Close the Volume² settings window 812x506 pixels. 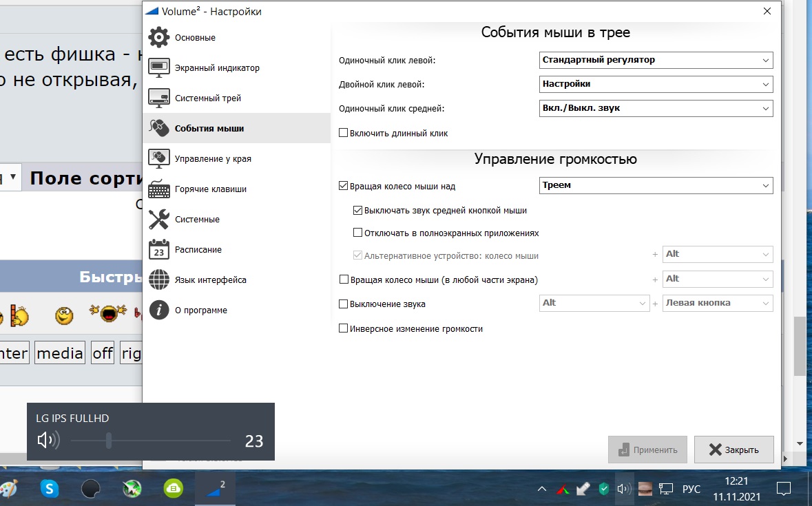pos(767,11)
